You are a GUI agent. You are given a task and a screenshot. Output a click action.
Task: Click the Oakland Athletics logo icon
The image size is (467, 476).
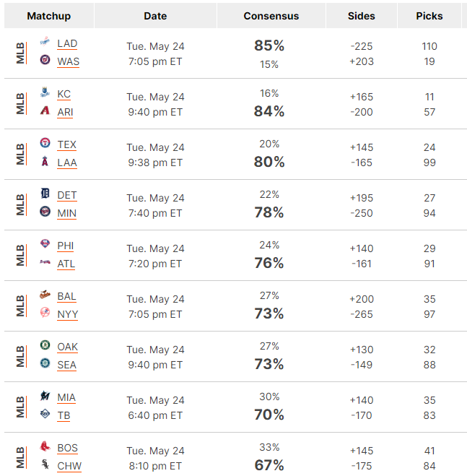(45, 345)
